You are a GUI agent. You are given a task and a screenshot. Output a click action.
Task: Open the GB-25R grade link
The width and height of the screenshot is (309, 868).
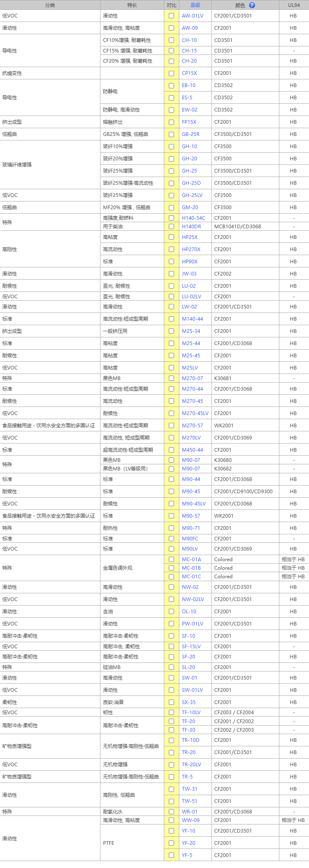tap(191, 134)
